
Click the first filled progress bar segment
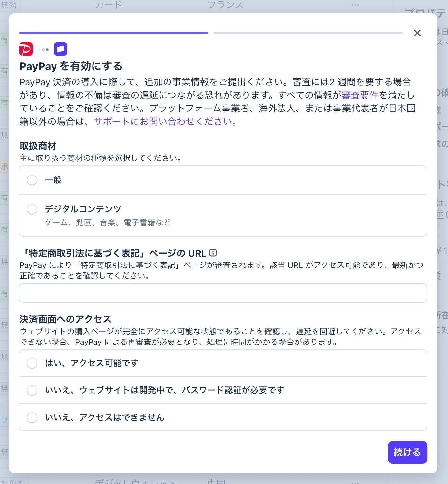(x=114, y=33)
